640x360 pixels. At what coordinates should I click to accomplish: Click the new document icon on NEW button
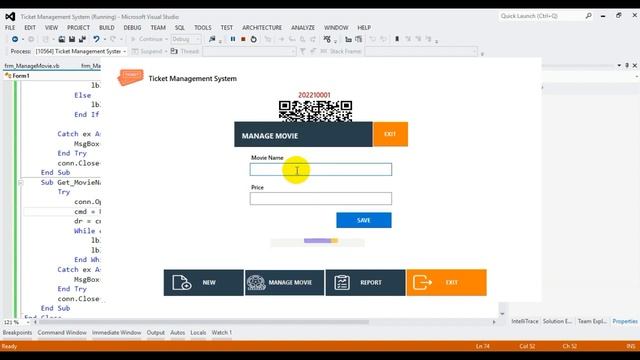tap(182, 282)
